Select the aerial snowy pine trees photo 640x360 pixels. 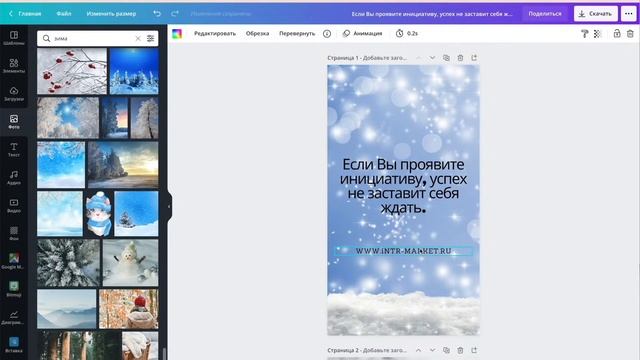[68, 263]
